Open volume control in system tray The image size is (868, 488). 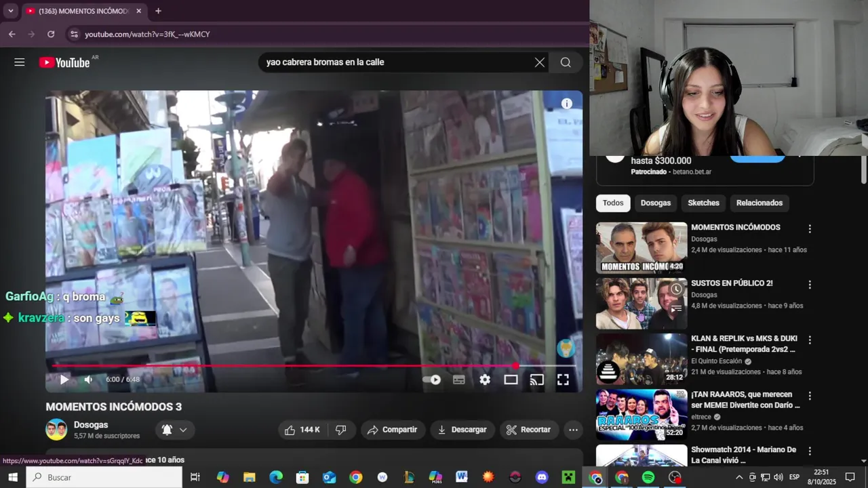[x=778, y=477]
